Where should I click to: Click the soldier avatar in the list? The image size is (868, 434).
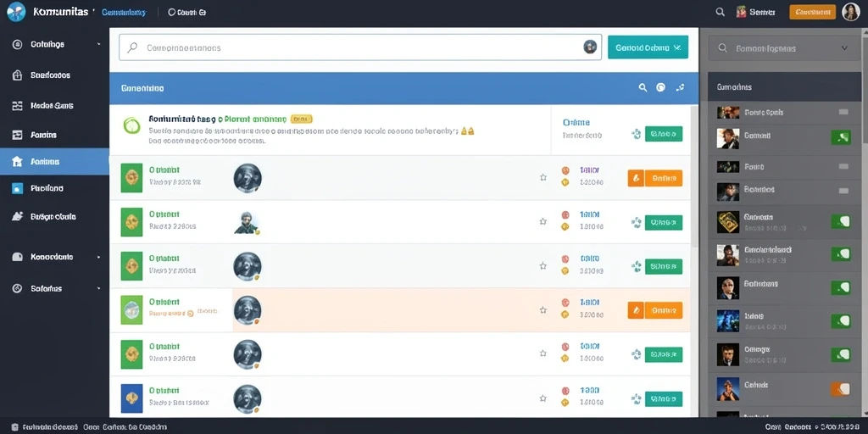click(247, 223)
